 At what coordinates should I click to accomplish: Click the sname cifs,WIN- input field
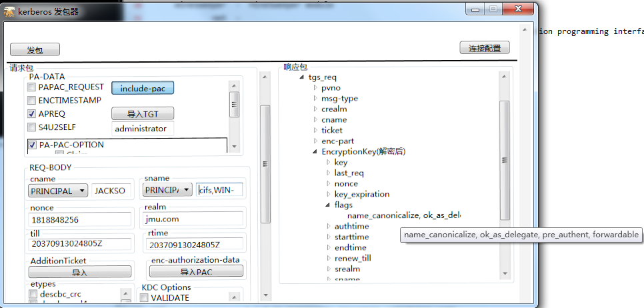(219, 190)
